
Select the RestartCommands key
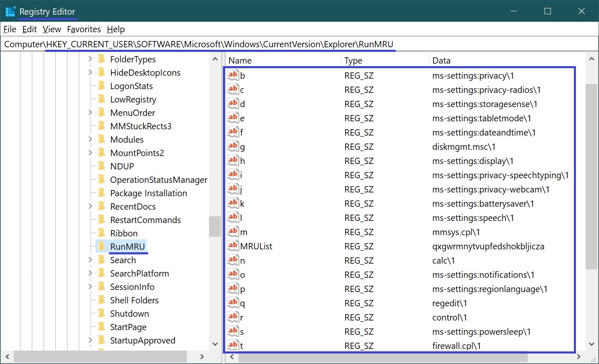(145, 220)
